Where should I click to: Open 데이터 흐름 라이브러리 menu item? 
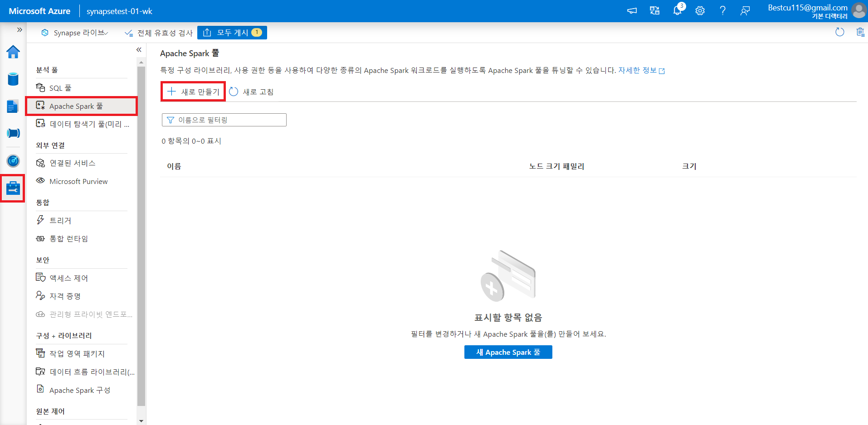click(84, 372)
